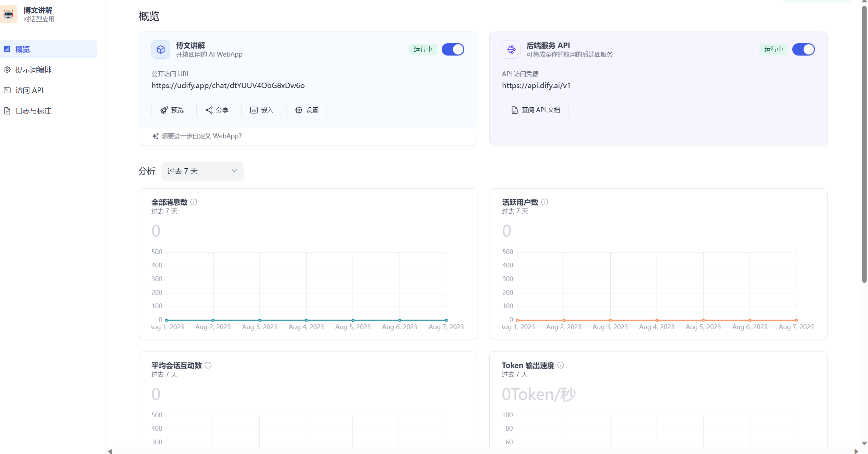Screen dimensions: 868x454
Task: Open the 提示词编排 sidebar item
Action: [49, 70]
